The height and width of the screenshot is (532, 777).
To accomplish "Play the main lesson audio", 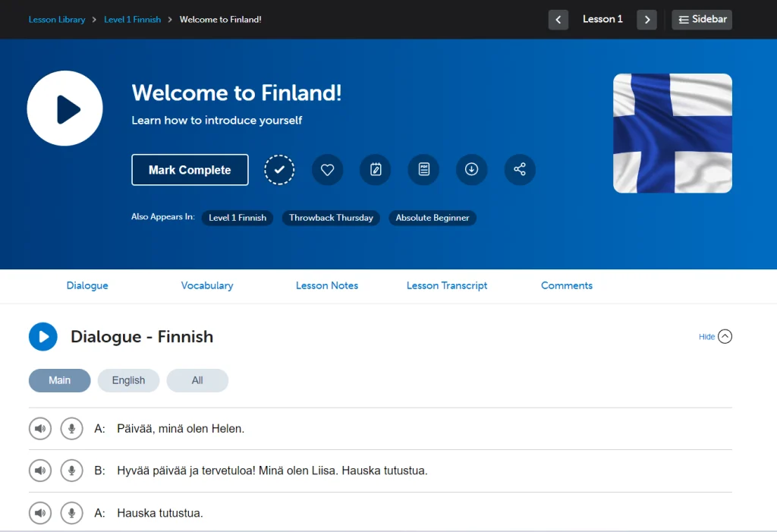I will 64,108.
